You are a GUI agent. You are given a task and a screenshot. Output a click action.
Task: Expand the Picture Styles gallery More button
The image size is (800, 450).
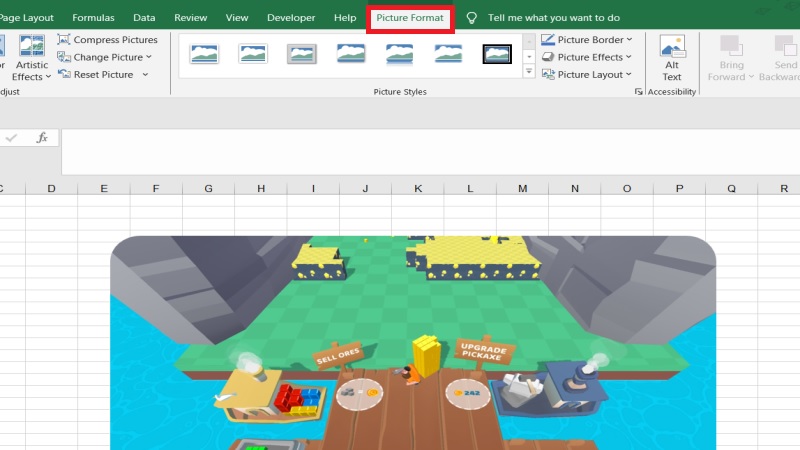pos(529,71)
